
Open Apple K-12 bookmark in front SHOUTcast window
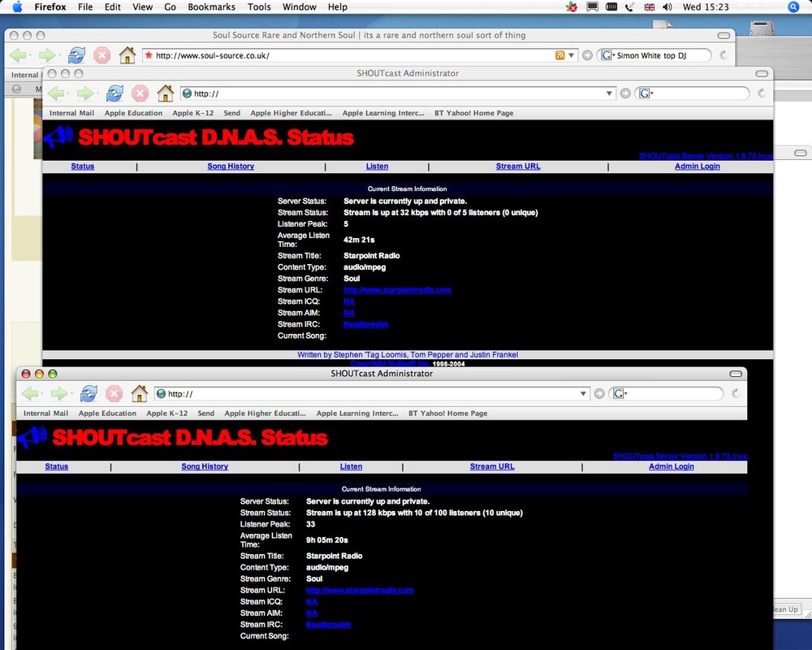(166, 414)
